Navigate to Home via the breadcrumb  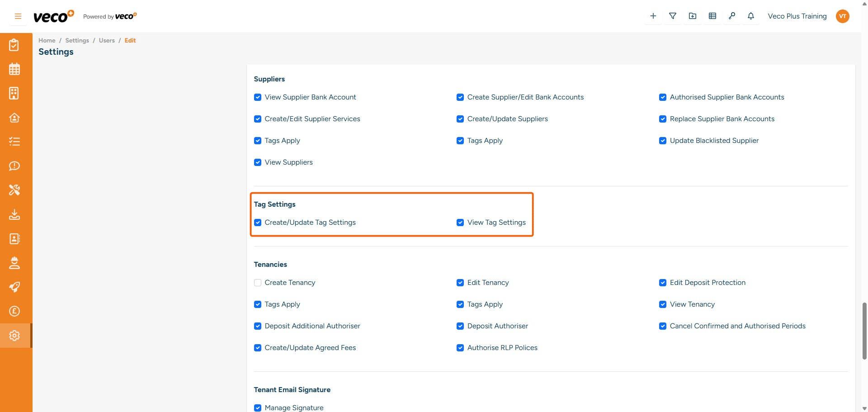tap(47, 40)
